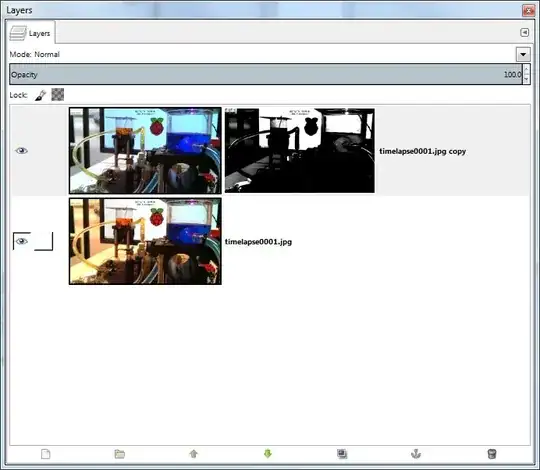The height and width of the screenshot is (470, 540).
Task: Create a new layer group
Action: pos(120,454)
